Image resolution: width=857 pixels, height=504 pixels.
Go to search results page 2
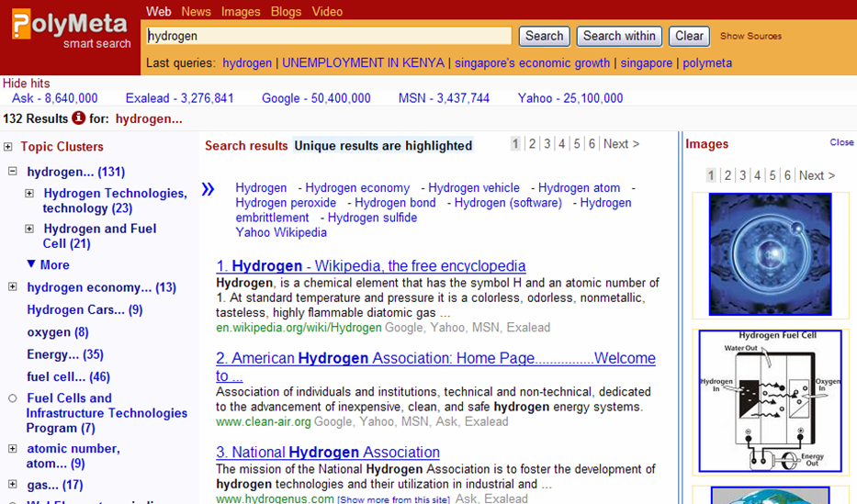click(532, 143)
